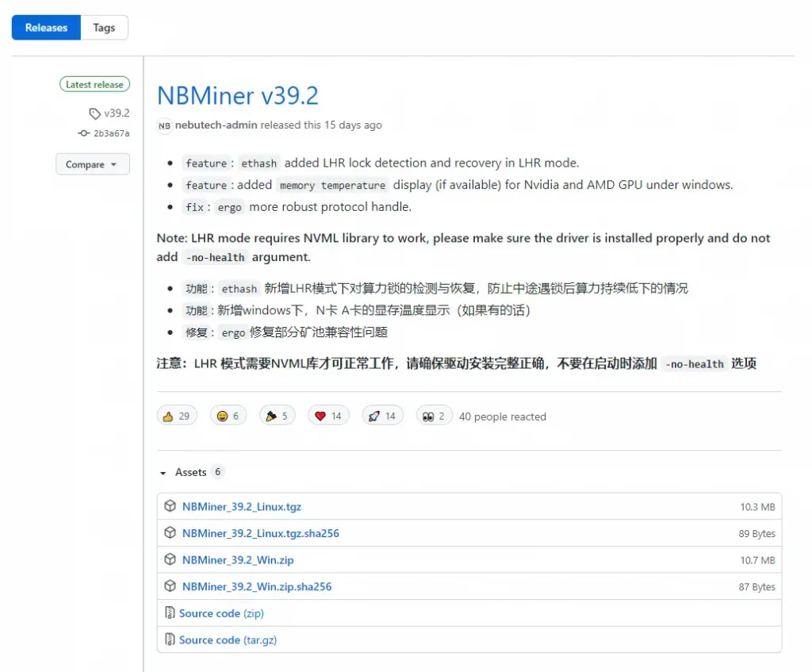The width and height of the screenshot is (812, 672).
Task: Download NBMiner_39.2_Linux.tgz
Action: click(x=241, y=506)
